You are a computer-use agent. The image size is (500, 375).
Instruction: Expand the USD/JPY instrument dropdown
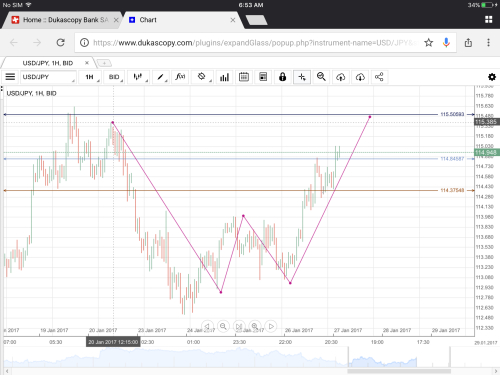48,77
